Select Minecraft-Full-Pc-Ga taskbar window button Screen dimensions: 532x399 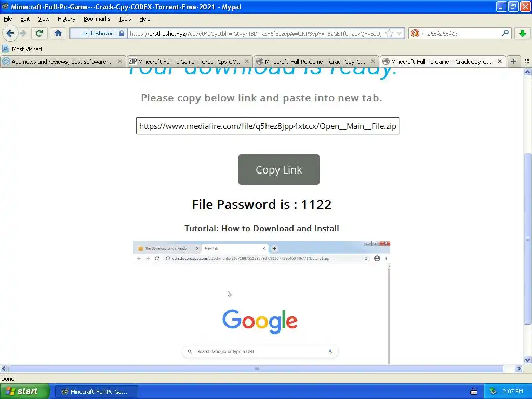point(96,392)
